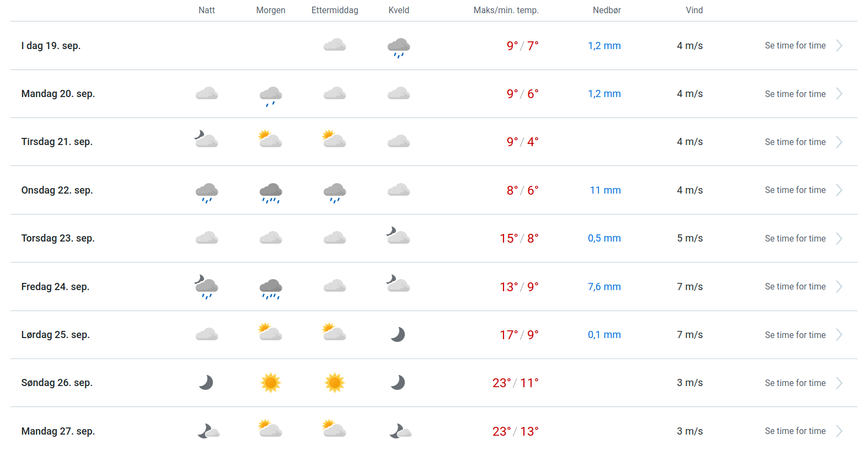The width and height of the screenshot is (868, 455).
Task: Expand Søndag 26. sep. chevron arrow
Action: click(x=839, y=383)
